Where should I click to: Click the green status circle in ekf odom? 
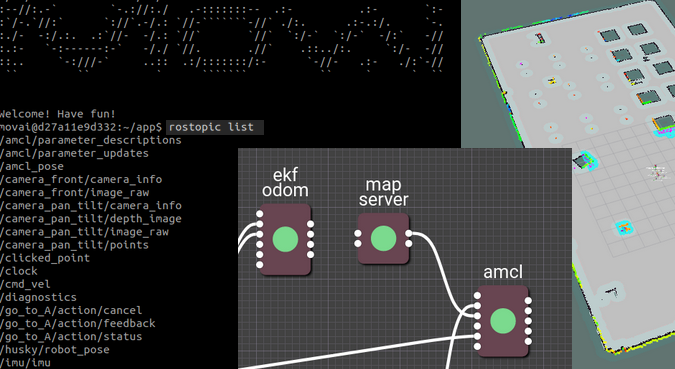click(x=285, y=239)
